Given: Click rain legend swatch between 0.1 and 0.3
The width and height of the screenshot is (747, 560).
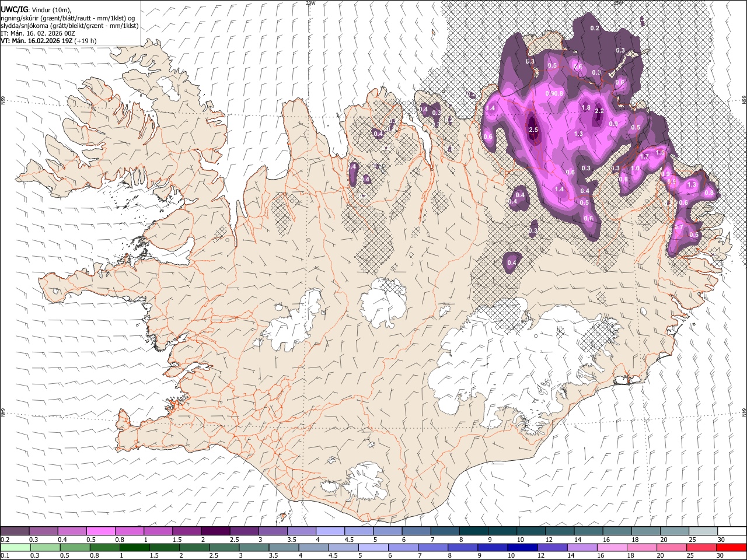Looking at the screenshot, I should tap(15, 547).
